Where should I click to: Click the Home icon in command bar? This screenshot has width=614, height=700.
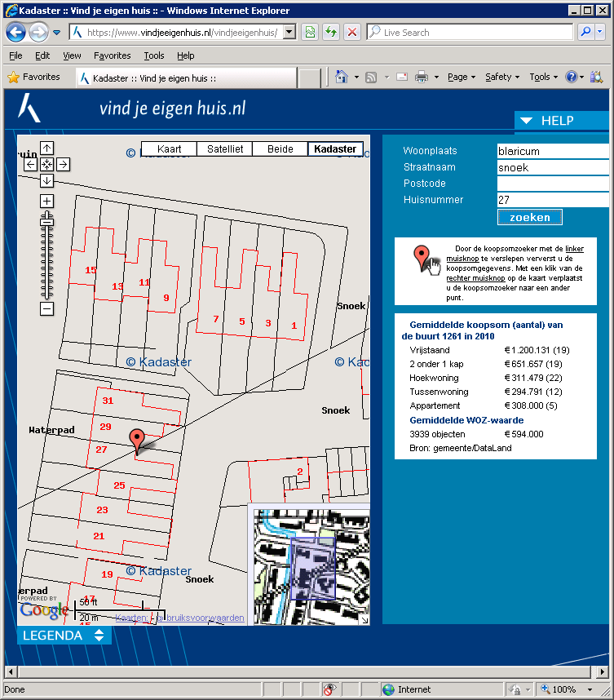point(342,77)
